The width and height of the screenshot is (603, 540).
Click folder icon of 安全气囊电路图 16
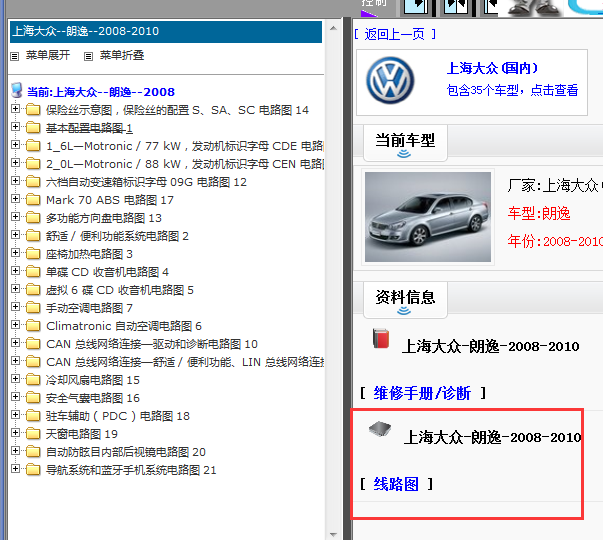tap(33, 398)
